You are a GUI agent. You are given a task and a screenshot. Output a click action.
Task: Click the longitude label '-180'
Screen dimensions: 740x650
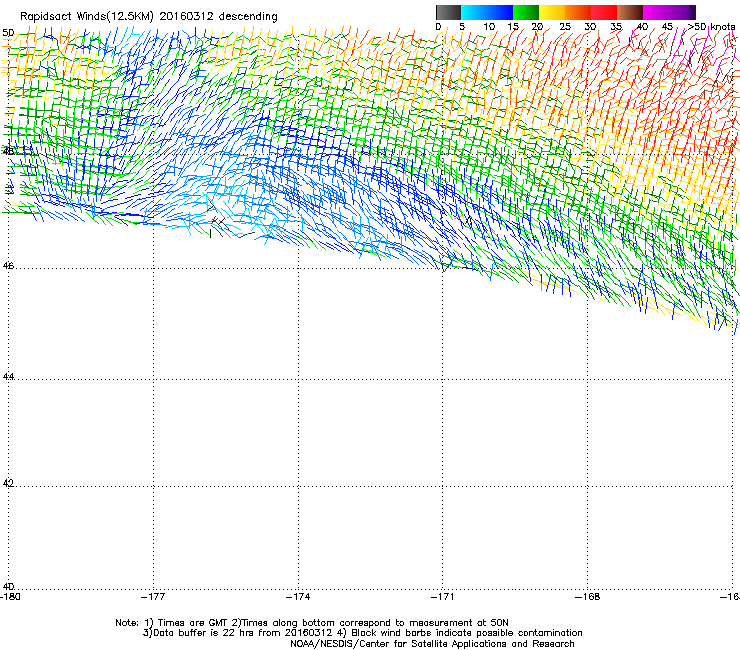(10, 597)
